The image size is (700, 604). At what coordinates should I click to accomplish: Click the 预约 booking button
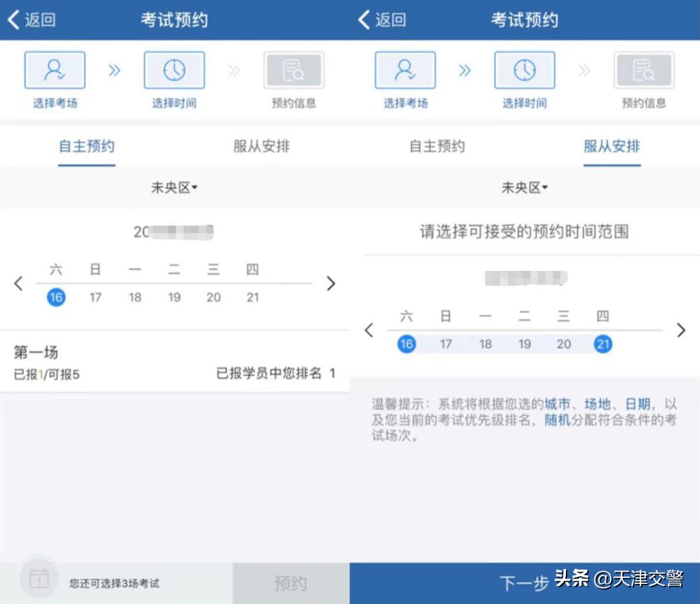[x=291, y=583]
